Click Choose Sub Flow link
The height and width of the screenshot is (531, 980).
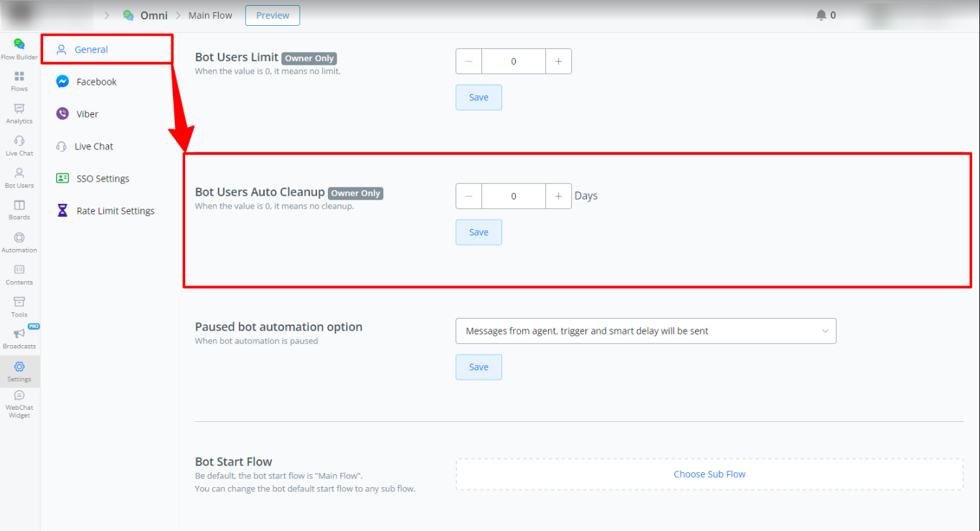tap(709, 474)
